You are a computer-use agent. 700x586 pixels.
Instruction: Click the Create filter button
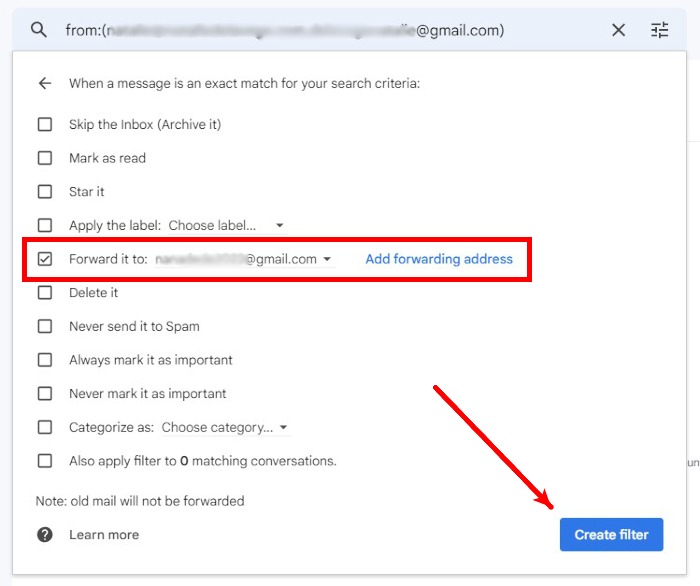click(x=611, y=534)
